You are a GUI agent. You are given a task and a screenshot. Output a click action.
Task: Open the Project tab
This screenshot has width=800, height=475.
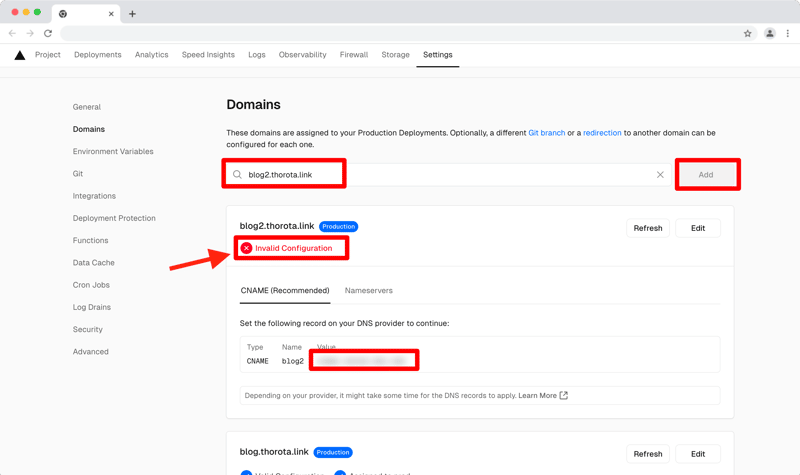coord(47,55)
